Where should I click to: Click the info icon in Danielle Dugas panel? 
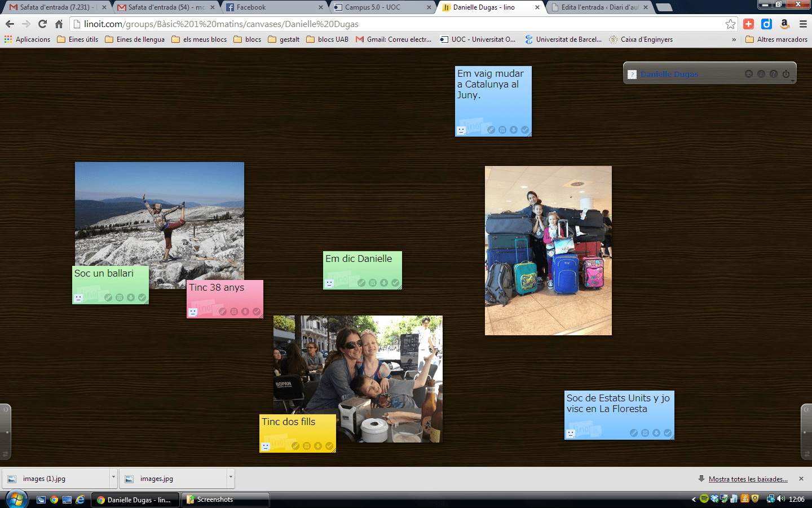click(x=761, y=74)
